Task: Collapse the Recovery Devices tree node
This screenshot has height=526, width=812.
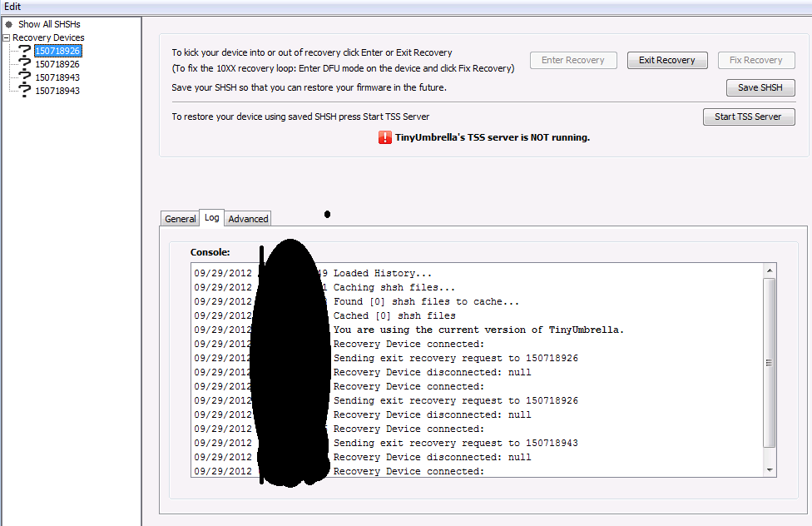Action: point(6,37)
